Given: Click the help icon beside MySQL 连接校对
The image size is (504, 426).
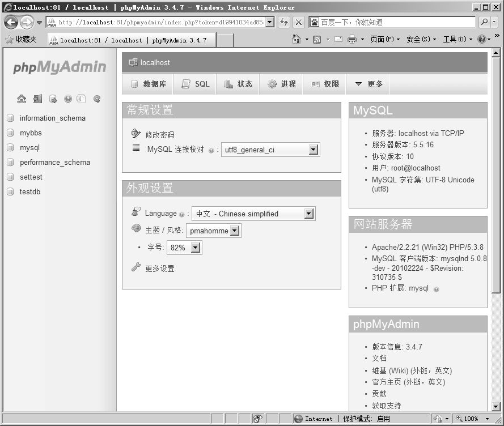Looking at the screenshot, I should coord(211,150).
